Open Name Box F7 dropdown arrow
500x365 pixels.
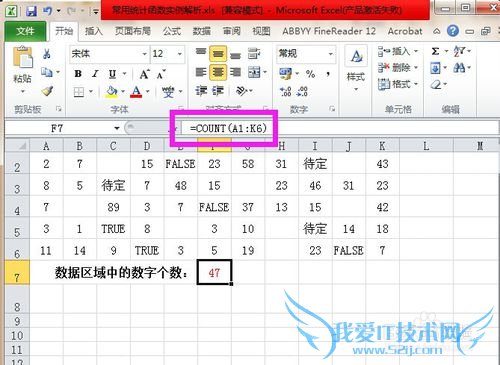tap(117, 128)
